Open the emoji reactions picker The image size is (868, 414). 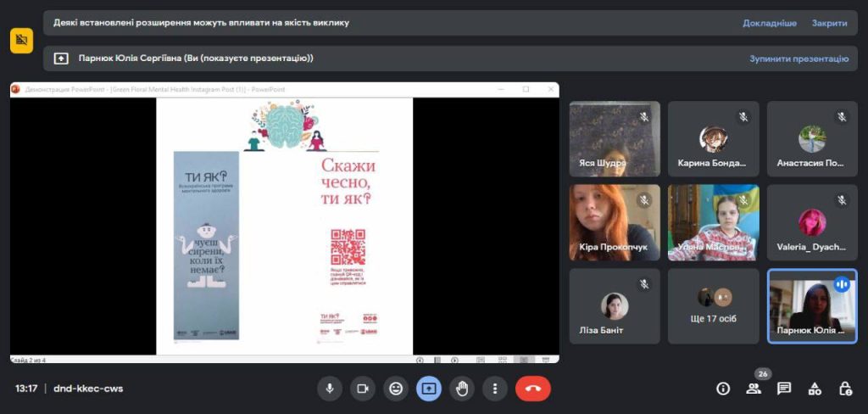tap(395, 389)
